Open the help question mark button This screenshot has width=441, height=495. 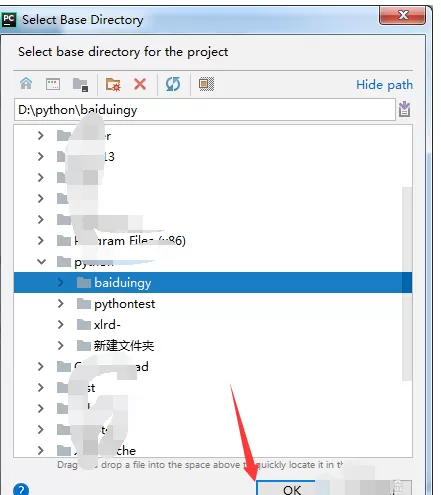click(x=21, y=489)
